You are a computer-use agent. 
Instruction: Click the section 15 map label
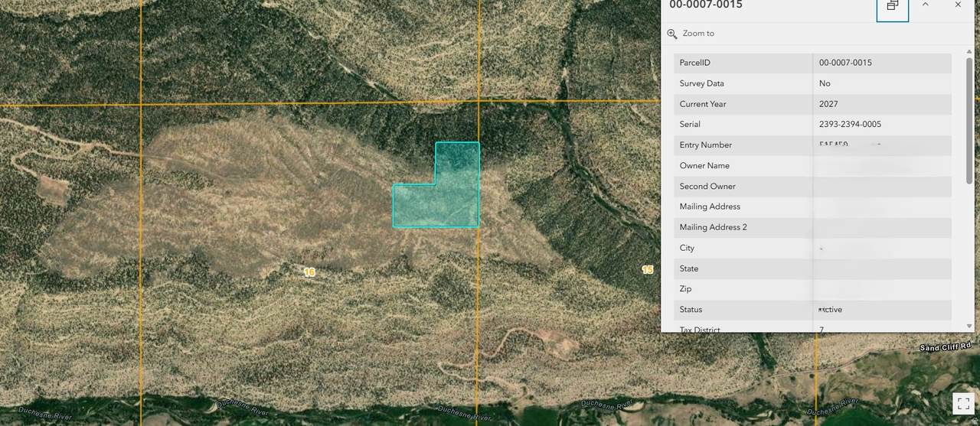(x=648, y=270)
